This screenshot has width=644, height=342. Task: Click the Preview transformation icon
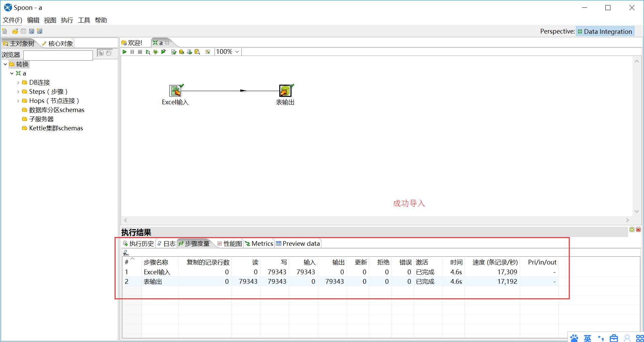click(148, 52)
